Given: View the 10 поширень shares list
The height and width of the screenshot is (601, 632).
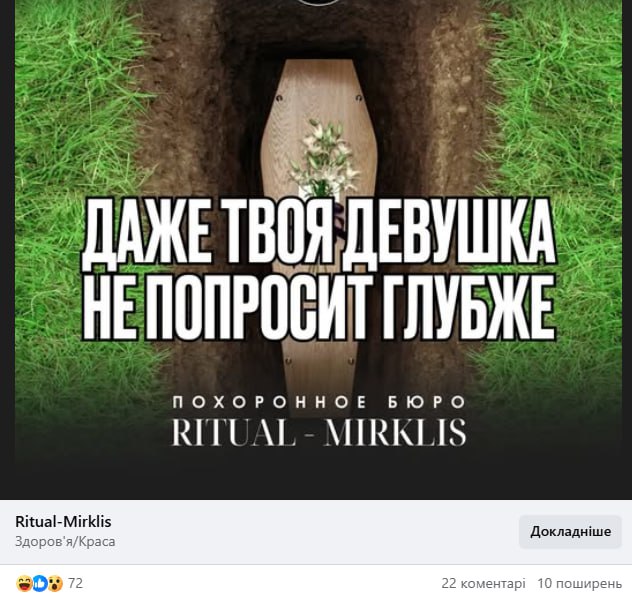Looking at the screenshot, I should click(x=580, y=583).
